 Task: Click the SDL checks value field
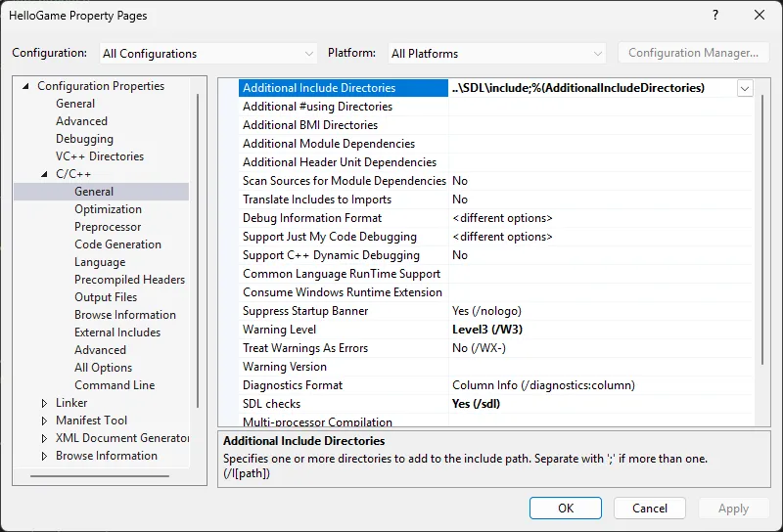[x=597, y=404]
